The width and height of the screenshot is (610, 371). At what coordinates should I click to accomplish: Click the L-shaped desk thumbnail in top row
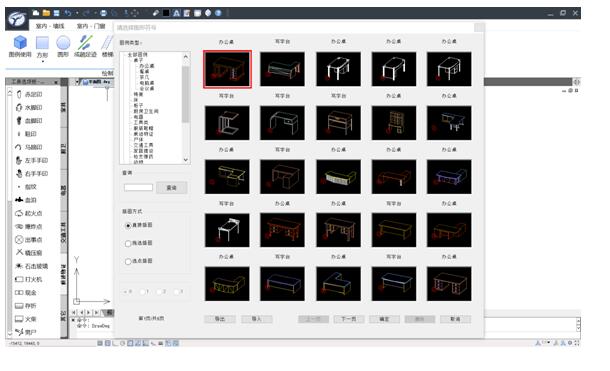tap(282, 69)
